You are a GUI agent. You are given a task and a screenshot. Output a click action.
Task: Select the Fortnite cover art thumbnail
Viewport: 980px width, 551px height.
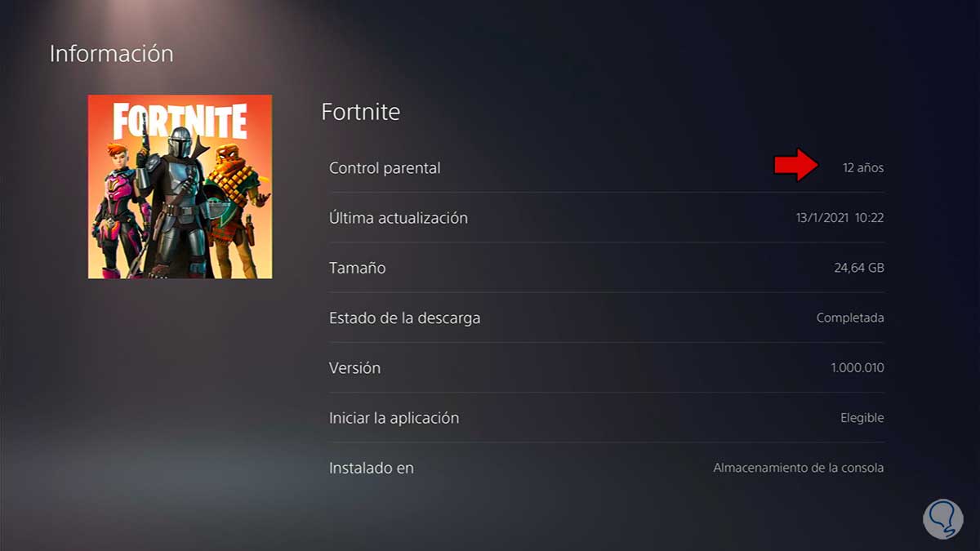(180, 187)
